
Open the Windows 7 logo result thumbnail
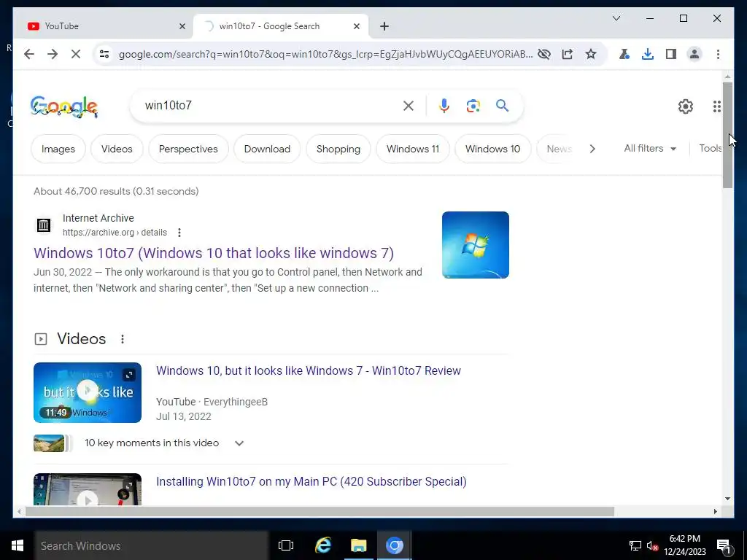point(476,245)
